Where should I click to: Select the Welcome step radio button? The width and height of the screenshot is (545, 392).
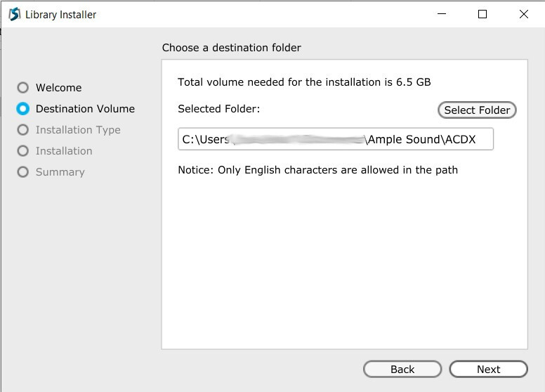coord(23,88)
